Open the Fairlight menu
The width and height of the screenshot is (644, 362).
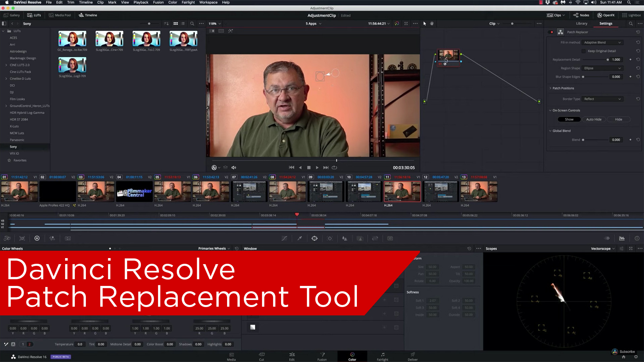point(188,2)
